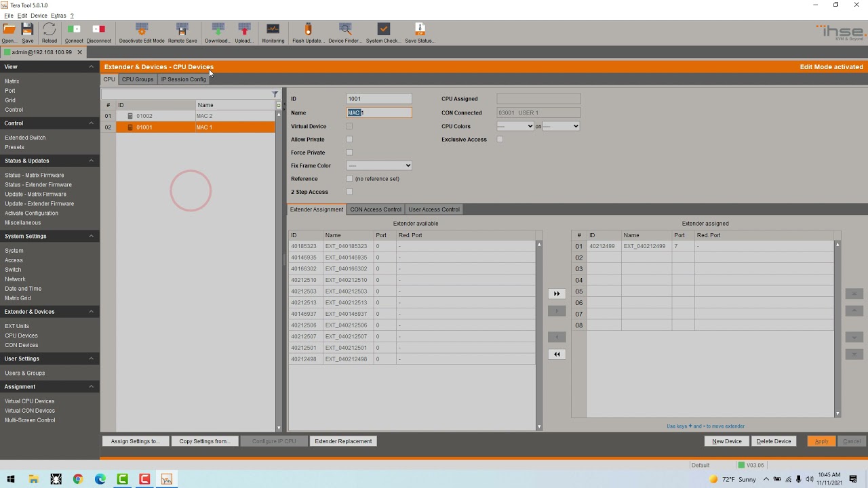
Task: Run the System Check
Action: 383,29
